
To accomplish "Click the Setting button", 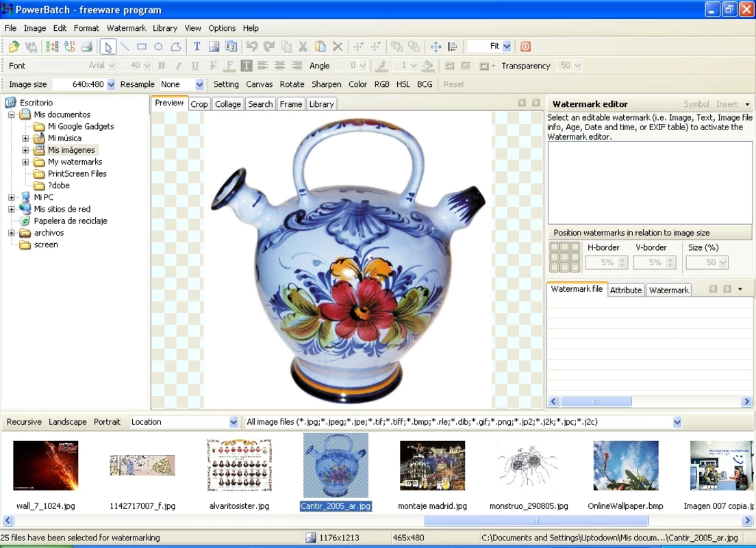I will (x=226, y=84).
